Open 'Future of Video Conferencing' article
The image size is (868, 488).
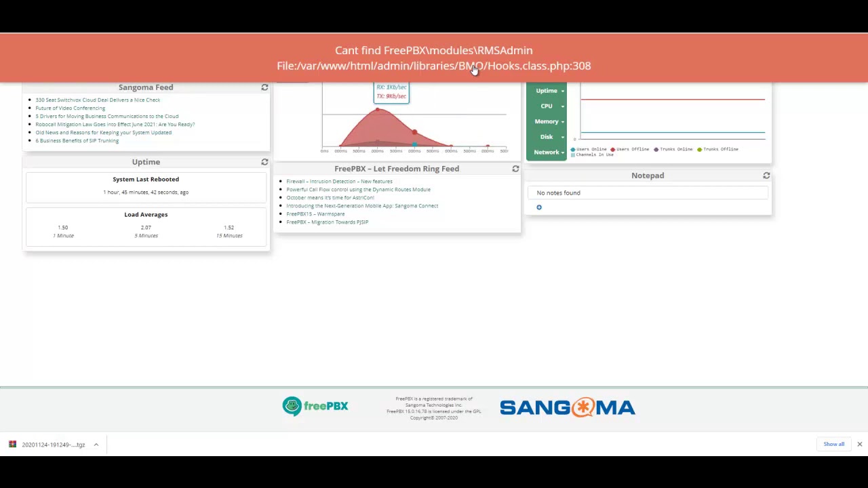(70, 108)
